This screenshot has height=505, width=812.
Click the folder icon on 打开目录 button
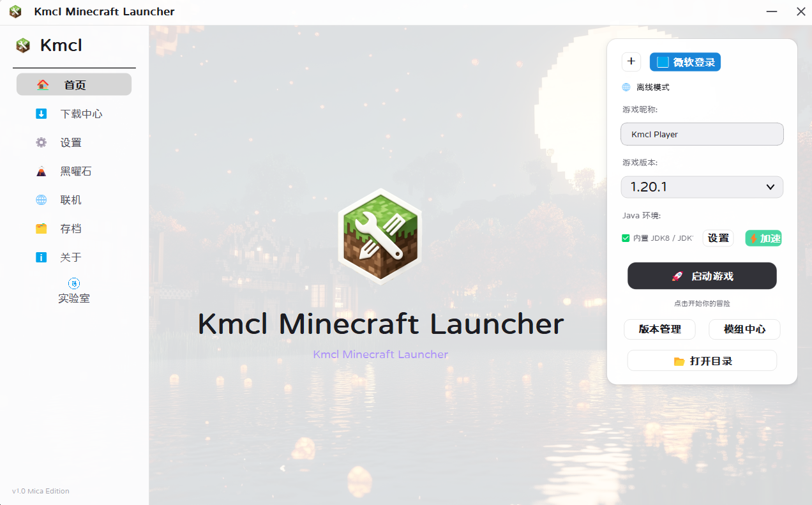[x=679, y=361]
